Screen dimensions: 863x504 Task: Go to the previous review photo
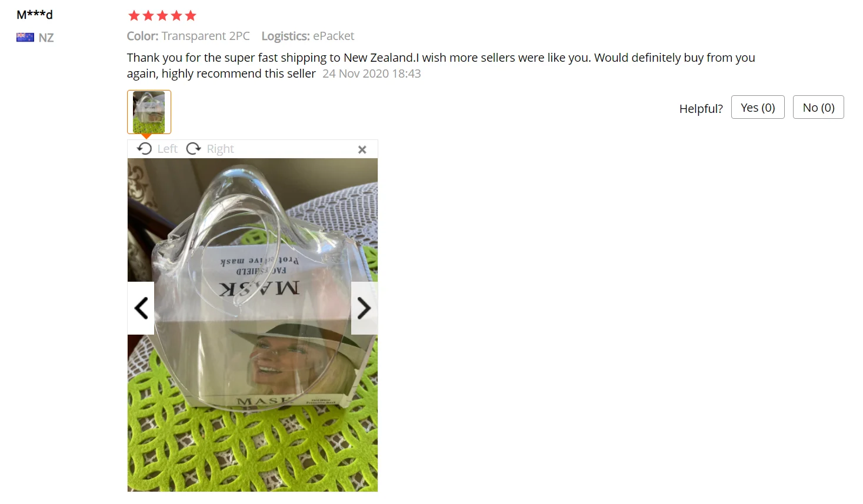coord(141,308)
